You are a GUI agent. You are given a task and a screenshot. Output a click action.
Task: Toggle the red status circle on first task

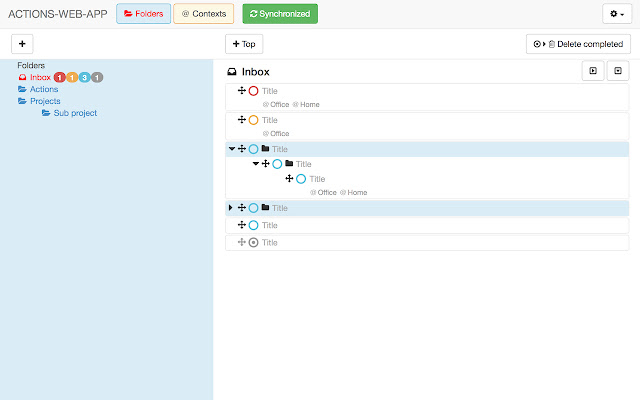[x=253, y=91]
